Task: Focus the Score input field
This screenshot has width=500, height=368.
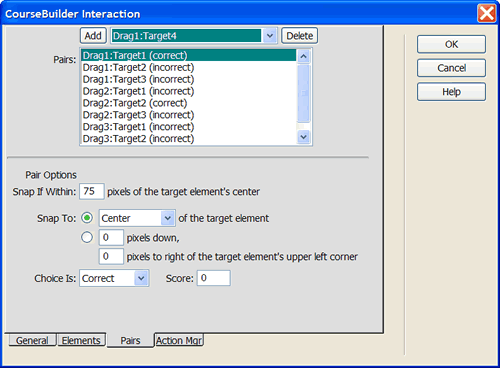Action: 213,278
